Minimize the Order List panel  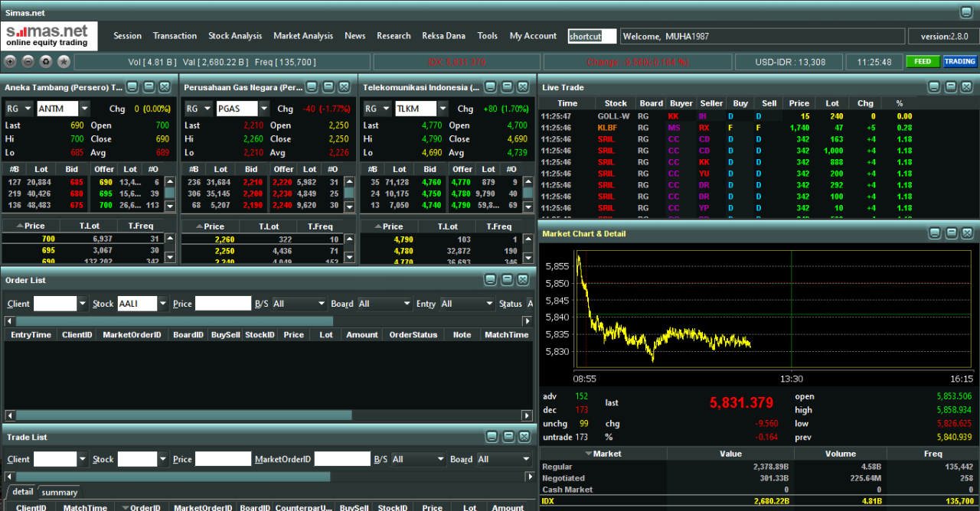pyautogui.click(x=491, y=280)
